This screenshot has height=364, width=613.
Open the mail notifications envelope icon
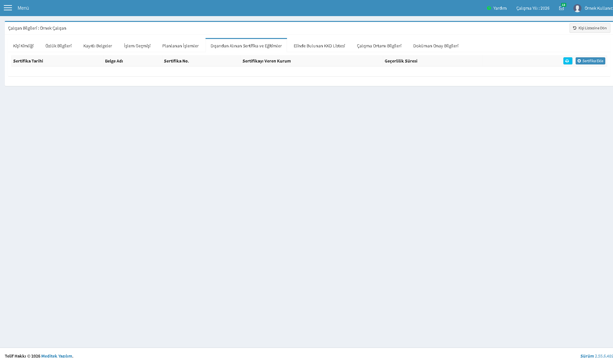click(x=561, y=8)
